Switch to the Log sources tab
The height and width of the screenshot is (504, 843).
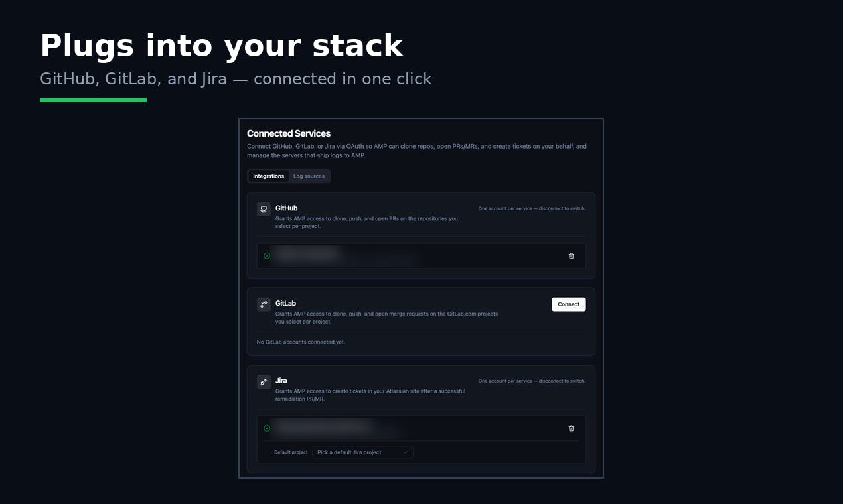(x=309, y=176)
